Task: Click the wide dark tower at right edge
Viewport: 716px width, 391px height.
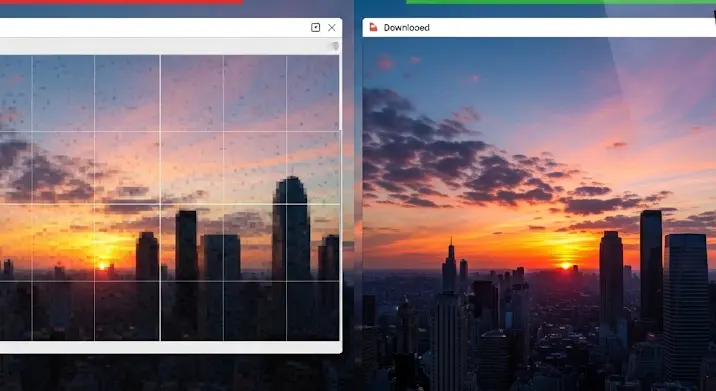Action: click(685, 308)
